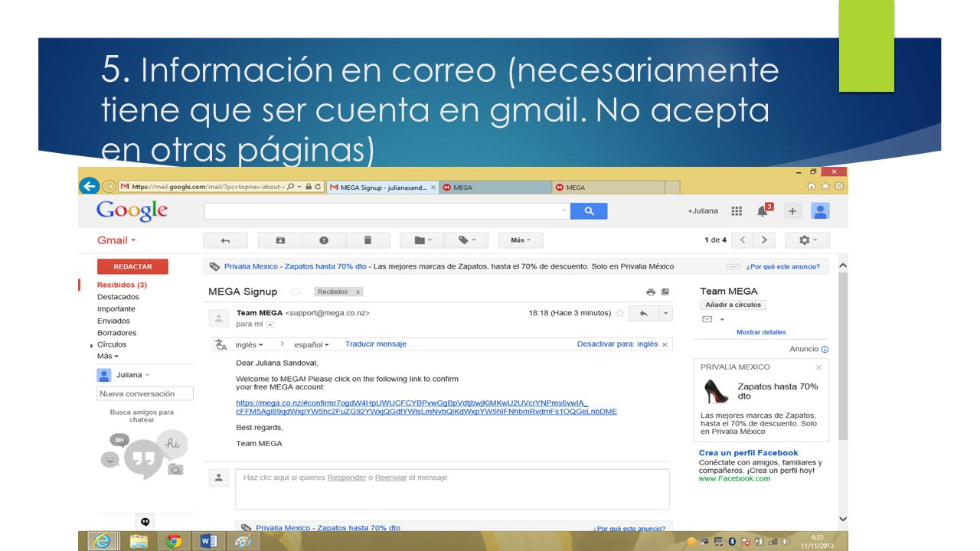Open the Enviados folder
The height and width of the screenshot is (551, 980).
[113, 321]
